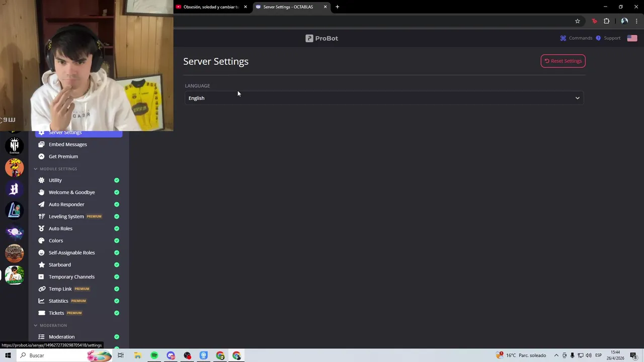644x362 pixels.
Task: Open Spotify from the taskbar
Action: pos(154,355)
